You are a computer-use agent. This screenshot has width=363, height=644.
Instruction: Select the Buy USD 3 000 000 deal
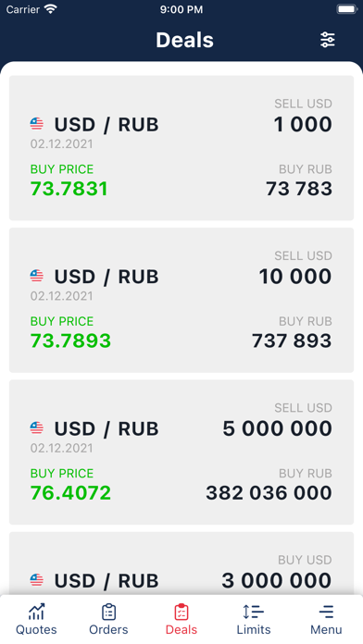tap(181, 563)
